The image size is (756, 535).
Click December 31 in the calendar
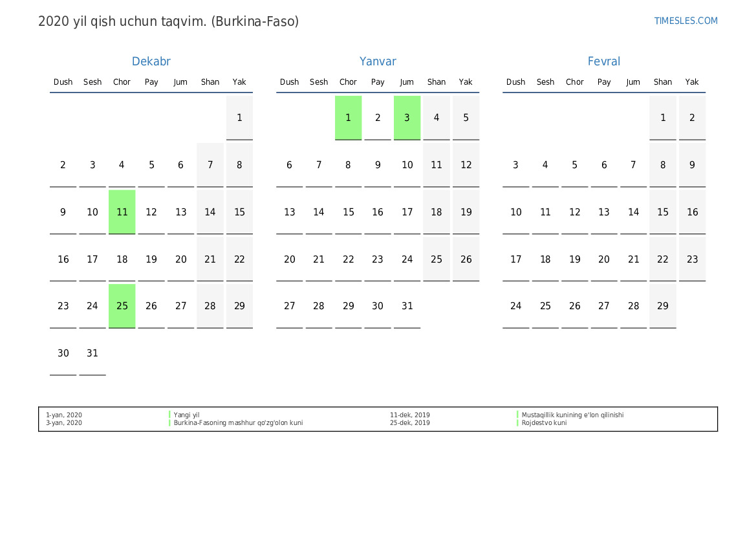click(92, 353)
